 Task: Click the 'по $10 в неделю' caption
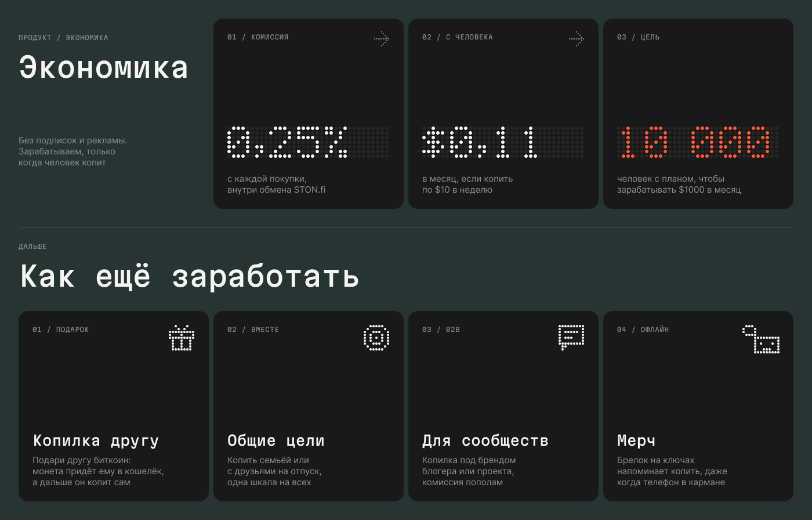coord(458,190)
